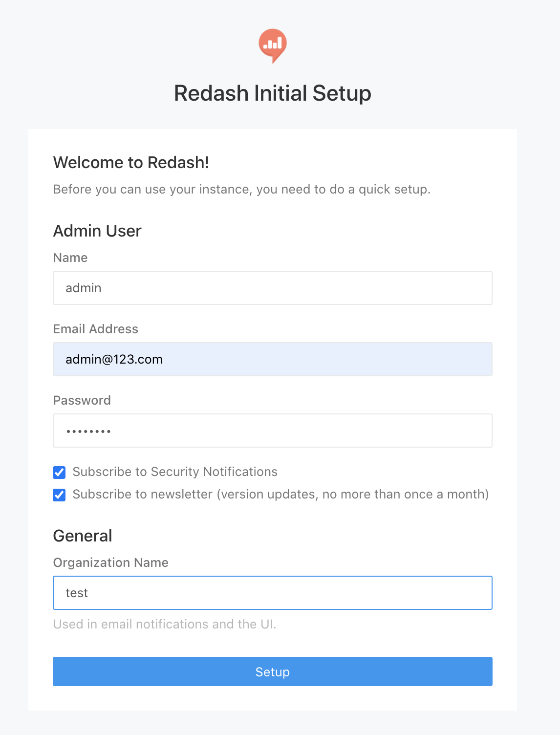Click the "Password" field label

click(x=82, y=400)
